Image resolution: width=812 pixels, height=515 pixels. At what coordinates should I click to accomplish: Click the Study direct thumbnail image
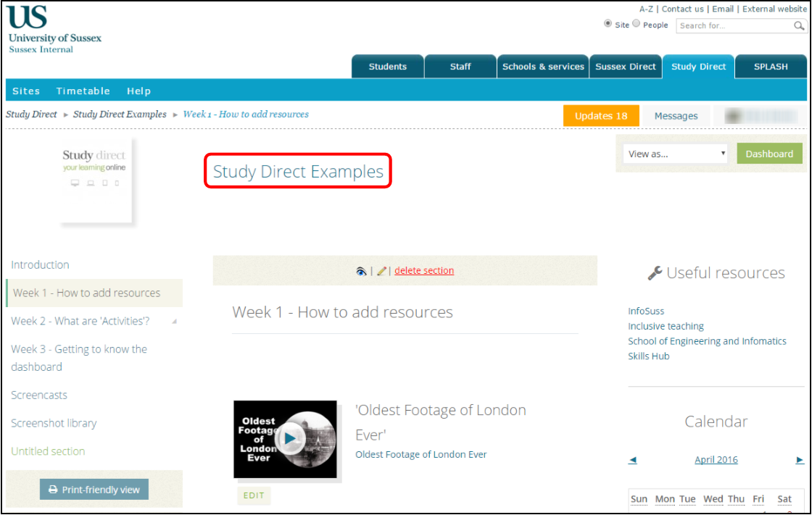[x=95, y=180]
